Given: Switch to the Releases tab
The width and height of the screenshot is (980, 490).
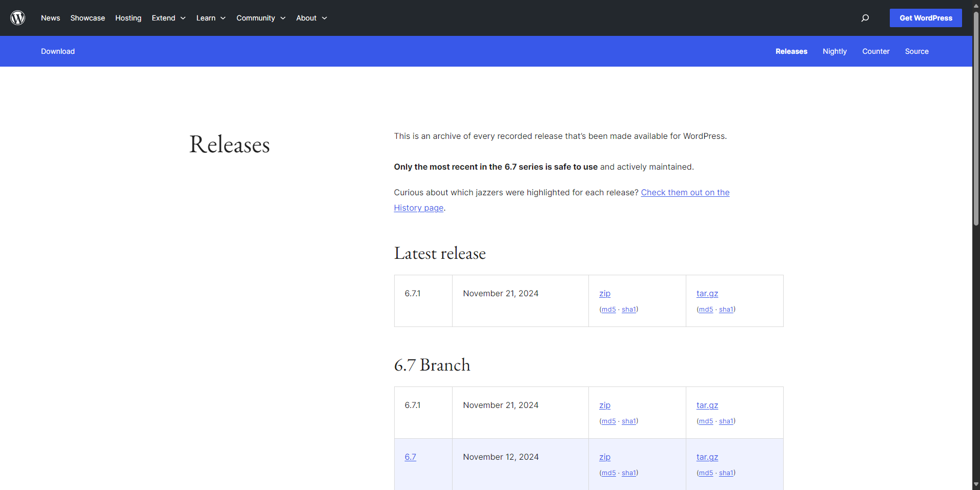Looking at the screenshot, I should click(x=791, y=51).
